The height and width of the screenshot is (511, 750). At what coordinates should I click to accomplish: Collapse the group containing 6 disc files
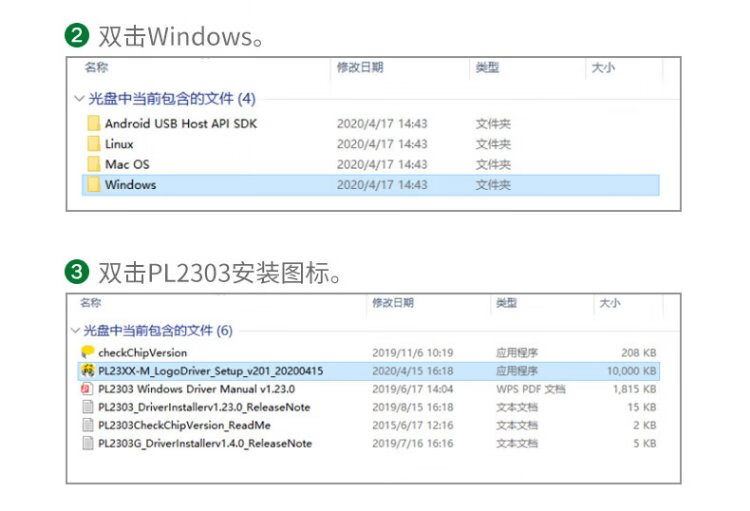pyautogui.click(x=76, y=331)
